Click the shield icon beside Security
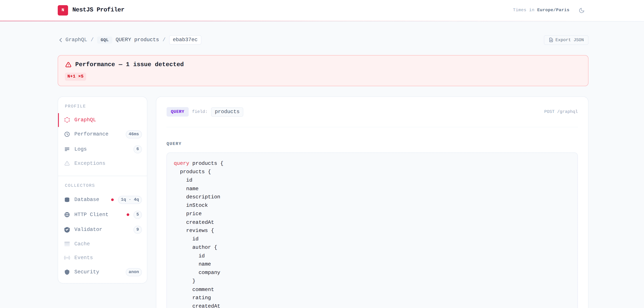The width and height of the screenshot is (644, 308). (67, 272)
